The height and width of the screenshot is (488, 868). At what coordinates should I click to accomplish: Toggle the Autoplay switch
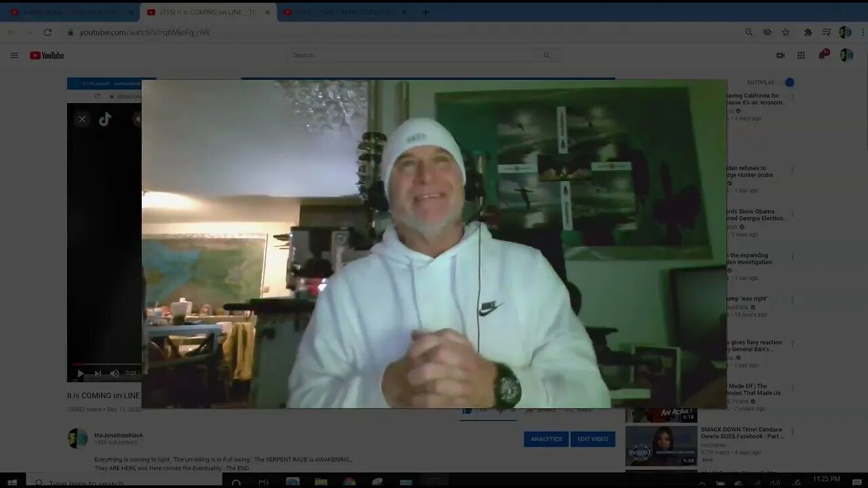[x=789, y=83]
